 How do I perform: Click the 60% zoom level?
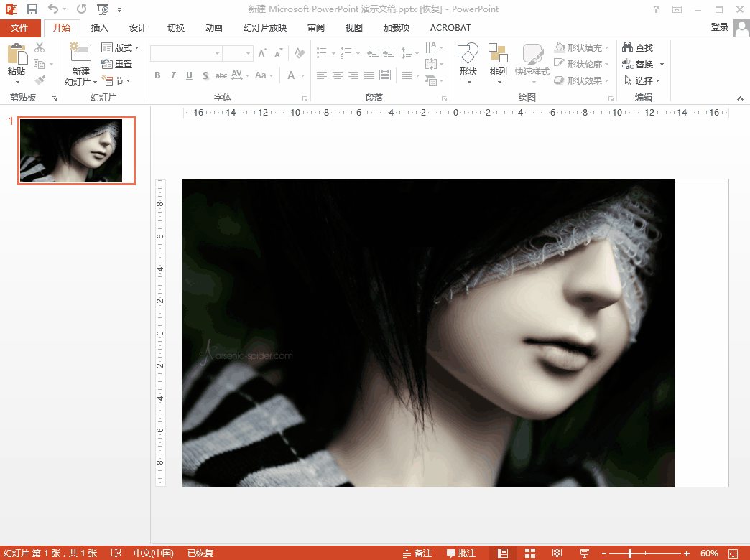coord(709,554)
